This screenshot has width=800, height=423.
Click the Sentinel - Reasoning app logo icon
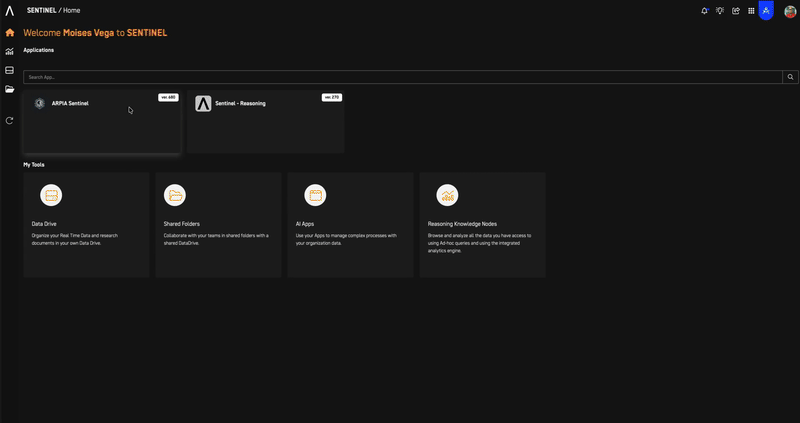(203, 104)
